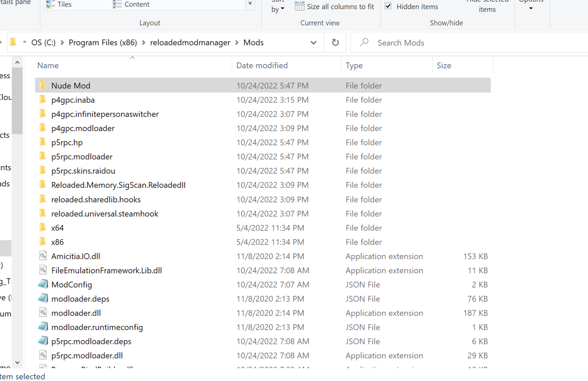Select the reloaded.universal.steamhook folder name
The width and height of the screenshot is (588, 381).
click(x=105, y=213)
